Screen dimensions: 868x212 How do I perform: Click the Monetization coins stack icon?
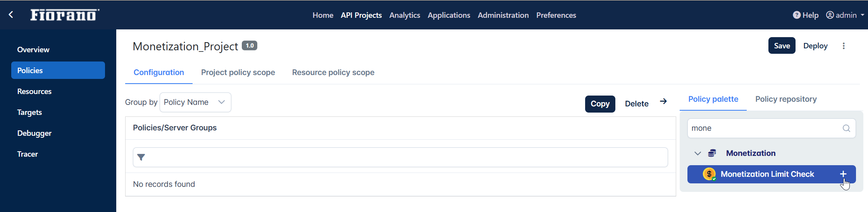[x=712, y=153]
